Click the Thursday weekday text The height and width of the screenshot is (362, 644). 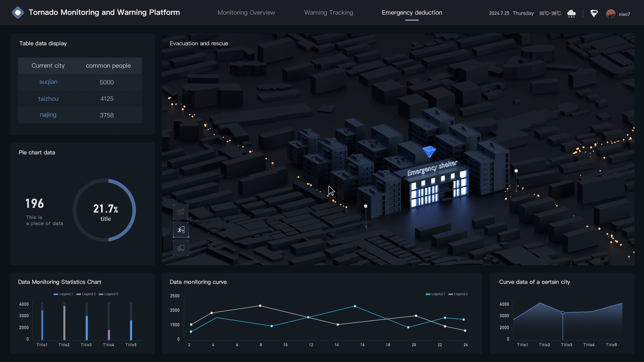[x=523, y=13]
